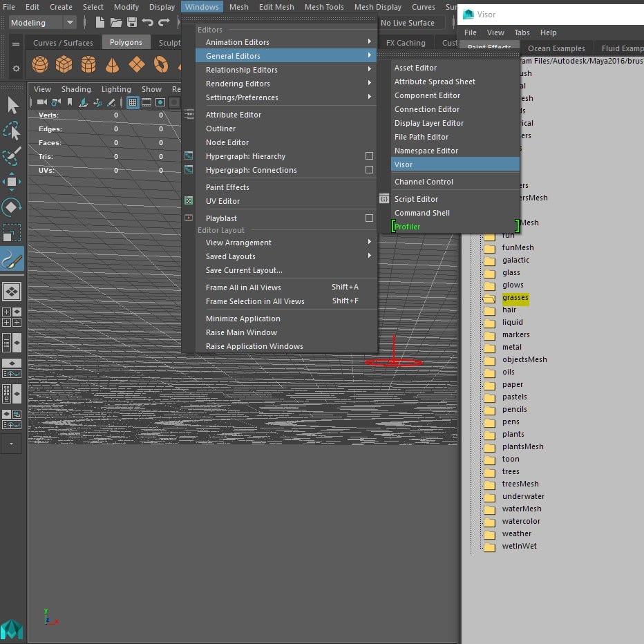Expand the Relationship Editors submenu

point(286,70)
